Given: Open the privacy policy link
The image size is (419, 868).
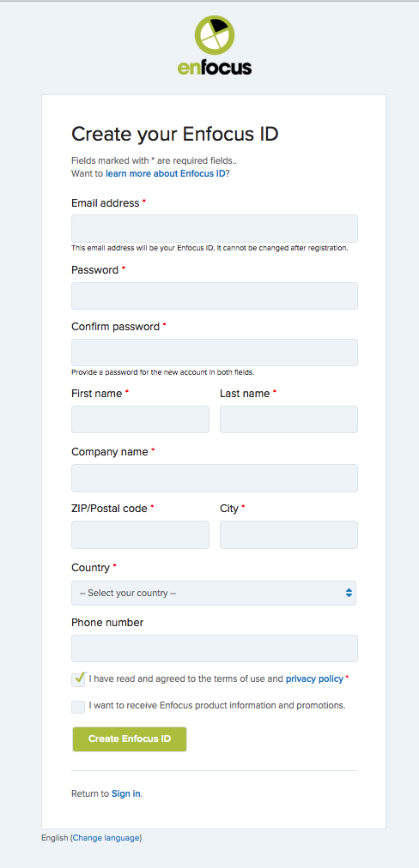Looking at the screenshot, I should [x=314, y=678].
